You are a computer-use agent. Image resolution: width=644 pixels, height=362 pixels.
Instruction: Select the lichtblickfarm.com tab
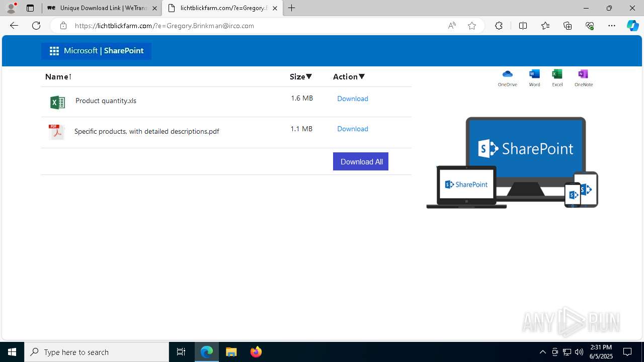pos(223,8)
